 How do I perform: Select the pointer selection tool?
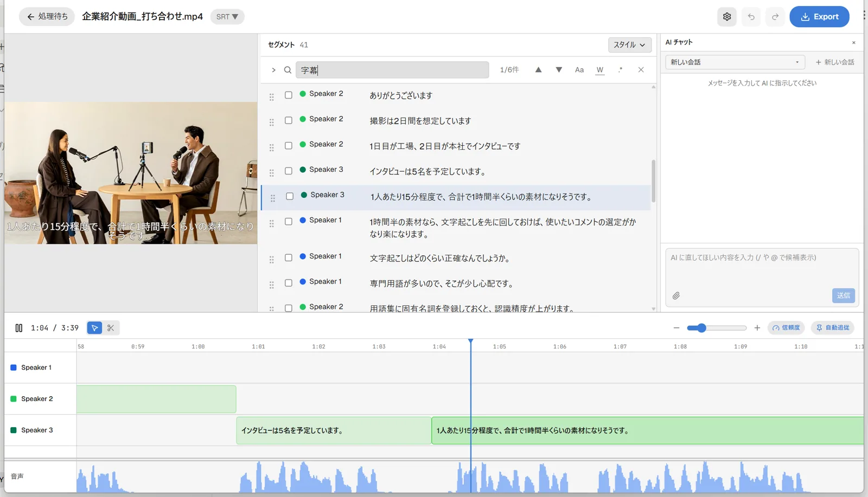tap(94, 328)
